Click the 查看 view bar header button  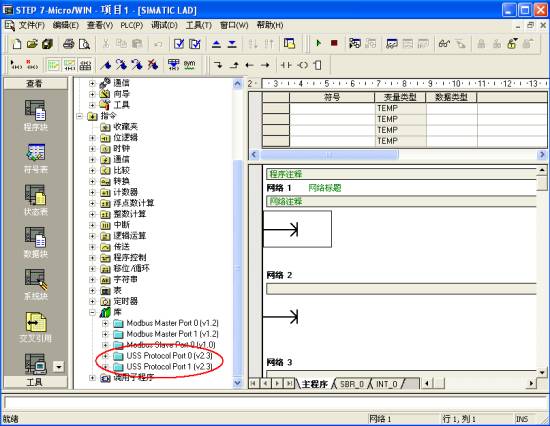(x=35, y=84)
